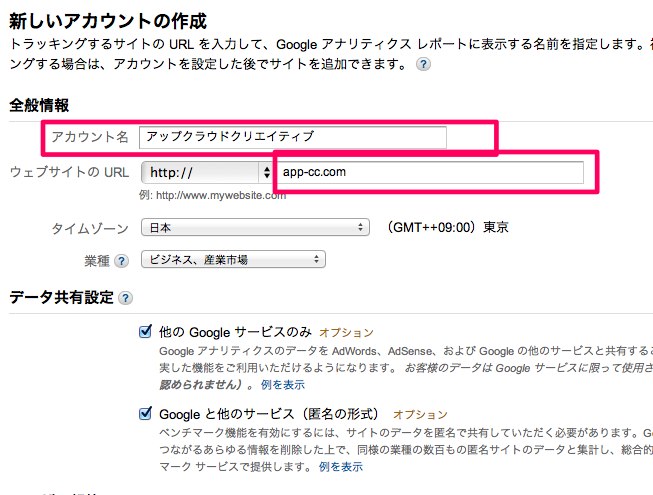Click help icon next to 業種 label

[x=121, y=261]
